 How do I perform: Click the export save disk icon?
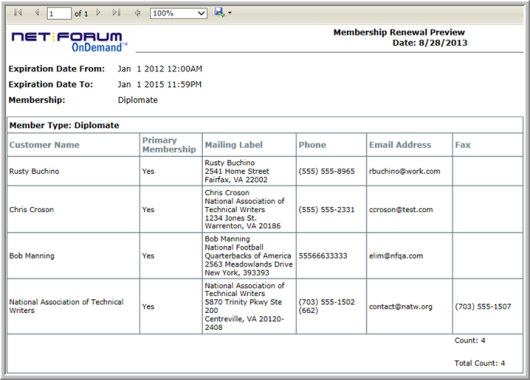(219, 13)
